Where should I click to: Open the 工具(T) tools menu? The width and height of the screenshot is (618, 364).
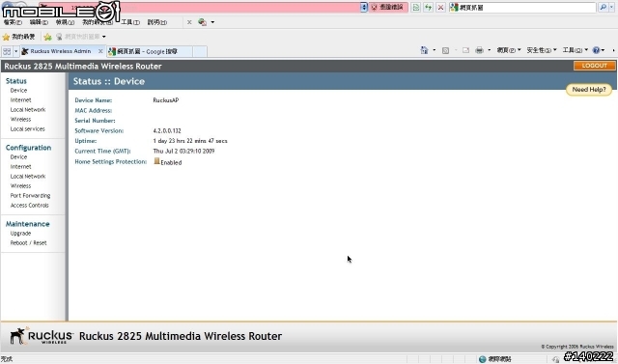click(130, 22)
